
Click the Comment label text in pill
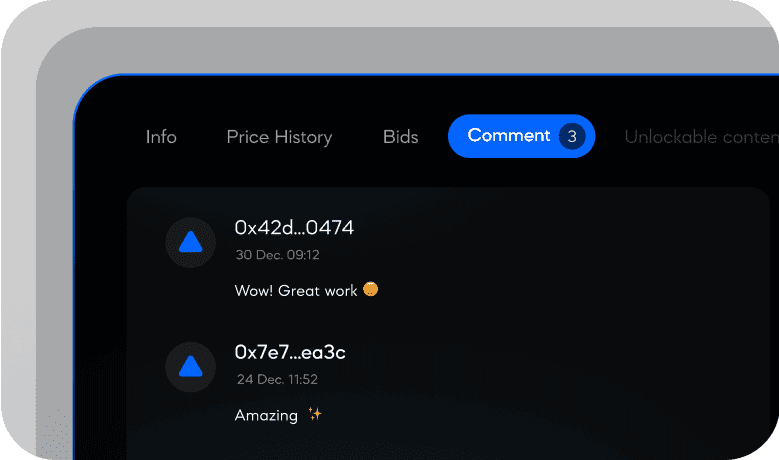tap(508, 135)
